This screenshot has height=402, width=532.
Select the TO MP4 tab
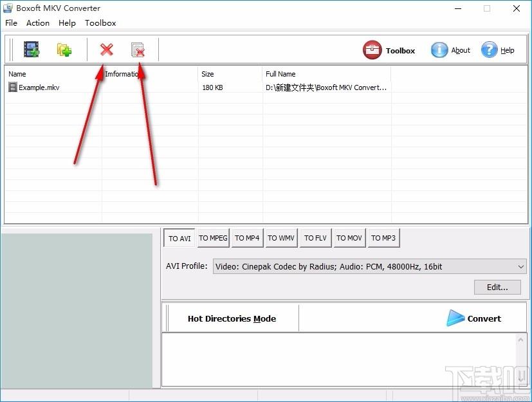[247, 238]
